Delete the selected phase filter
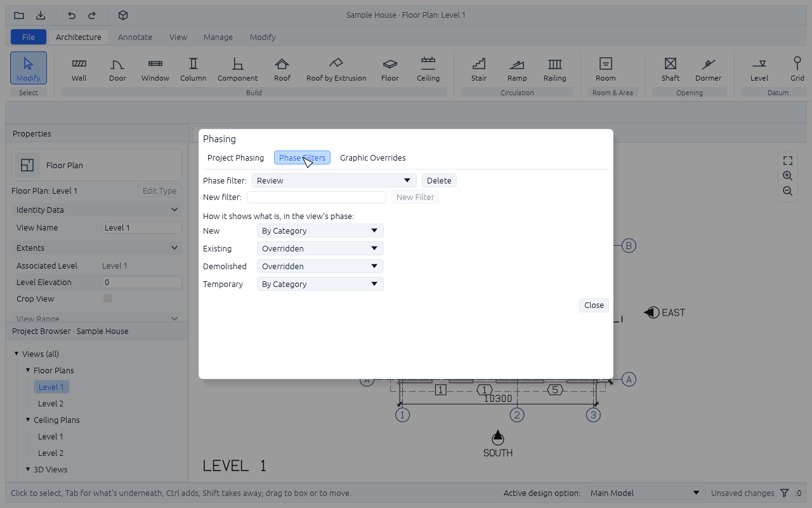This screenshot has width=812, height=508. (439, 180)
